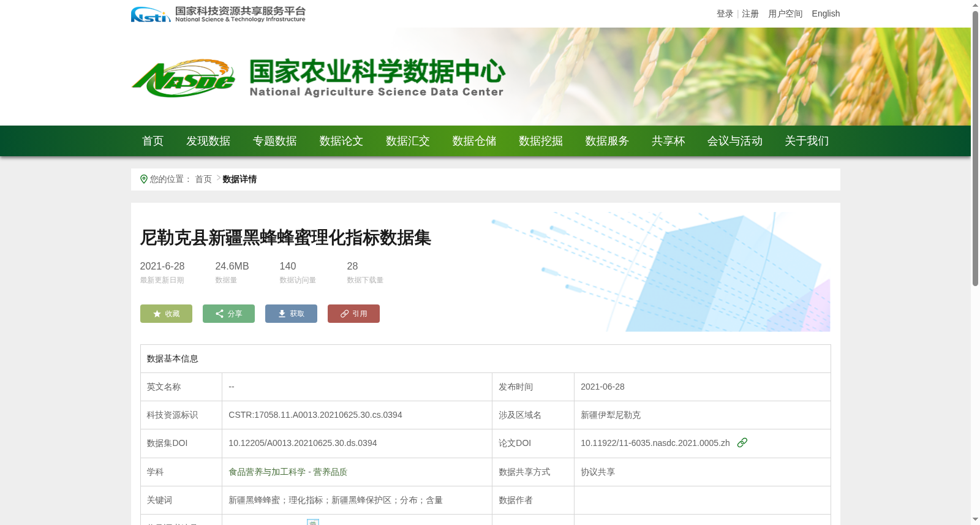This screenshot has height=525, width=980.
Task: Click the blue cube banner illustration
Action: click(x=661, y=272)
